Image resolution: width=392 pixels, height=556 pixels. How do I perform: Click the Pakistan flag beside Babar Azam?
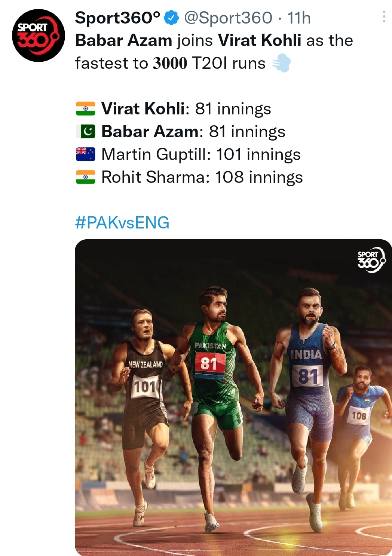click(86, 132)
